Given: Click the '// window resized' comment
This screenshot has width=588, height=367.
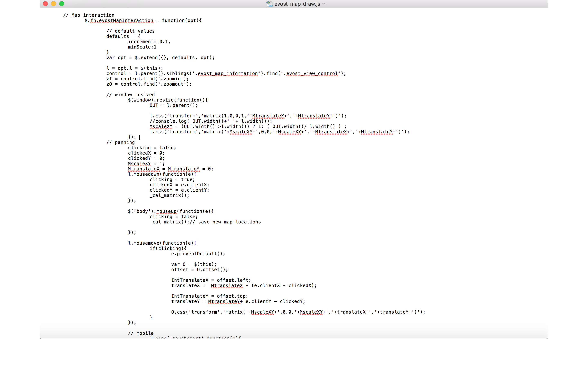Looking at the screenshot, I should 130,95.
